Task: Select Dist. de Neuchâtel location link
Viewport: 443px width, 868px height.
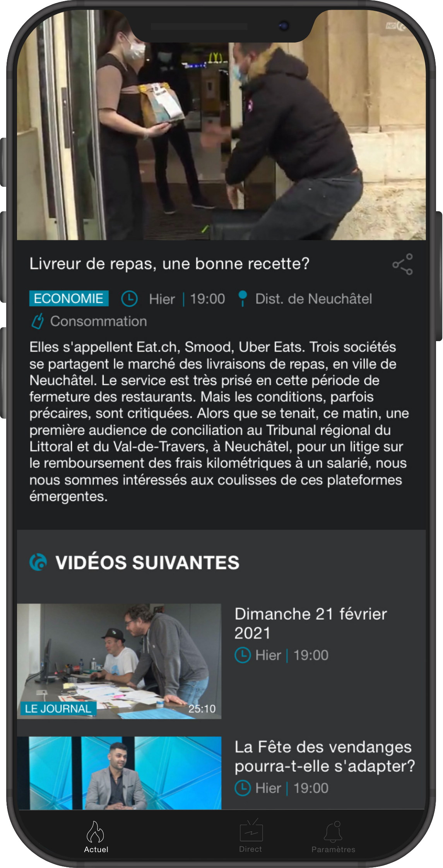Action: point(314,299)
